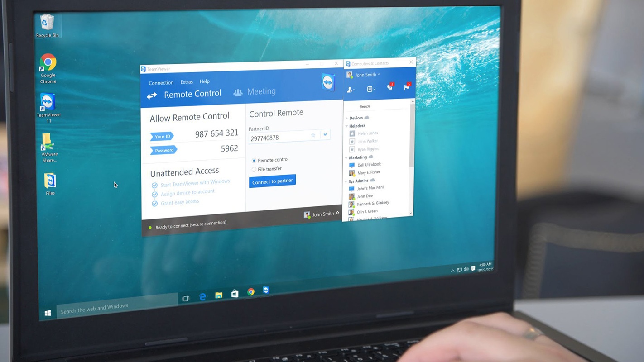Add the partner ID to favorites star
Screen dimensions: 644x362
click(x=313, y=135)
